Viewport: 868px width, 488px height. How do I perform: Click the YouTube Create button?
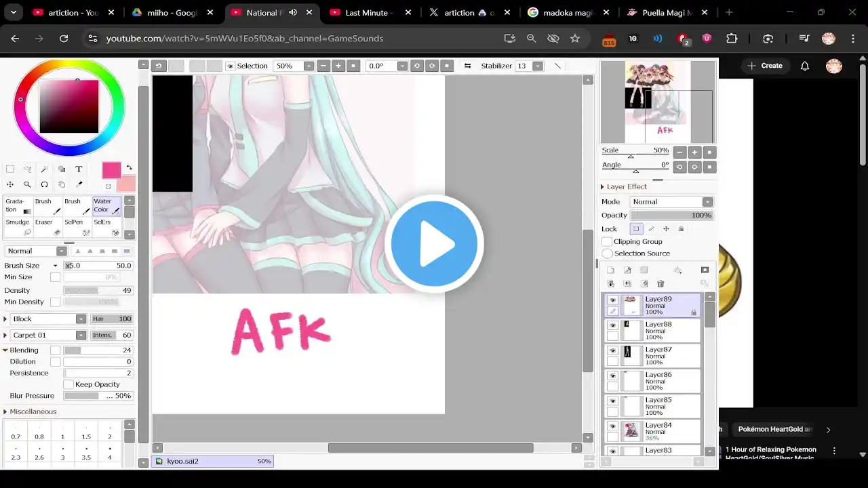[765, 66]
